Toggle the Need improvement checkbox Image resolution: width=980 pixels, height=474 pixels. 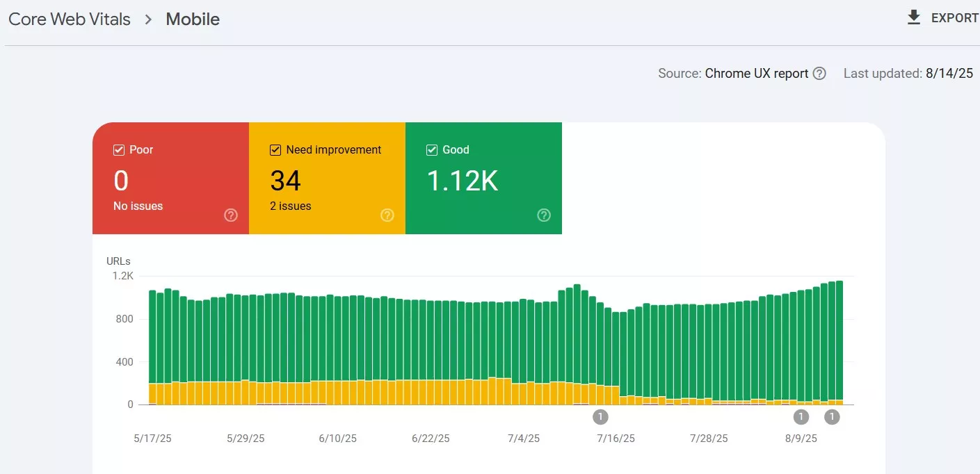click(275, 150)
